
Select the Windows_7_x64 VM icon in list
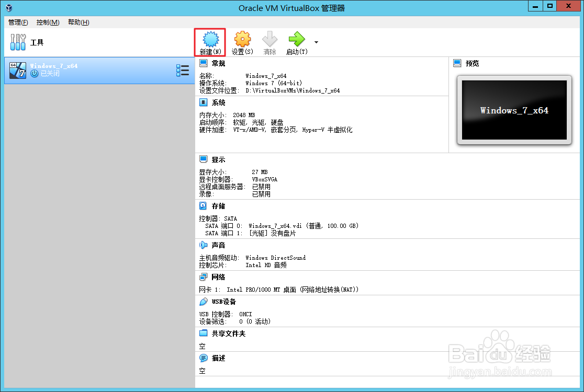pyautogui.click(x=17, y=70)
